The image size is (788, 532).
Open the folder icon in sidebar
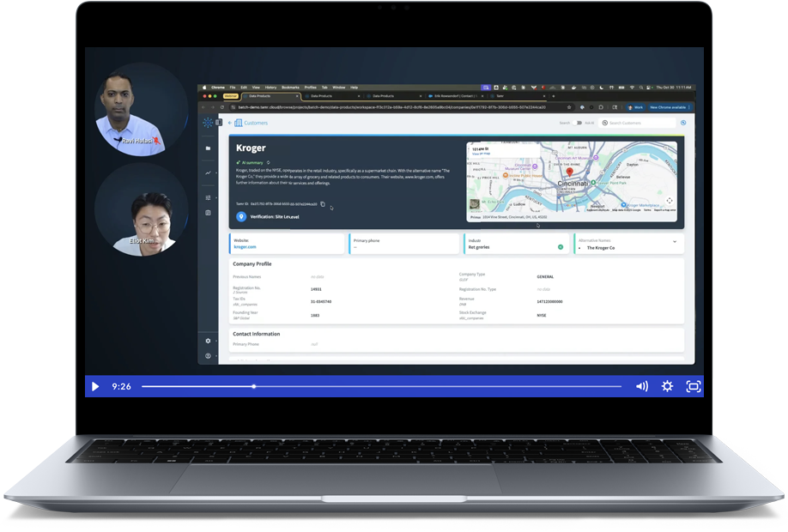[208, 148]
